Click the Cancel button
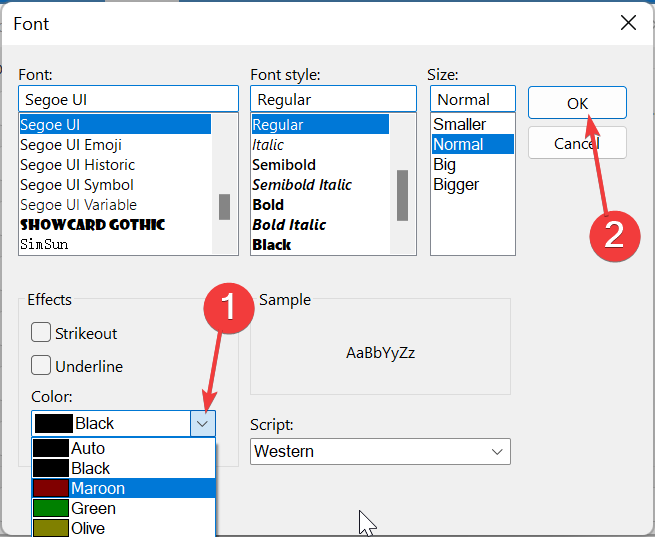Screen dimensions: 655x537 (577, 143)
